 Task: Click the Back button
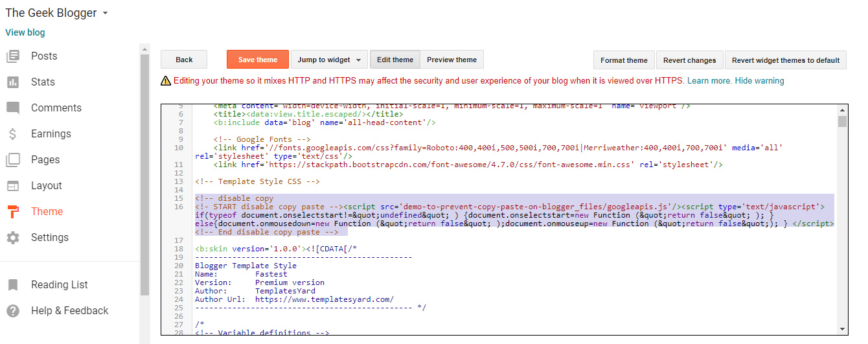[x=184, y=60]
